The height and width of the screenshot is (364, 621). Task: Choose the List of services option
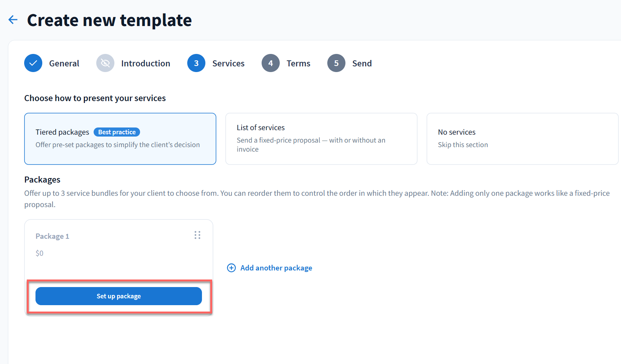click(321, 138)
